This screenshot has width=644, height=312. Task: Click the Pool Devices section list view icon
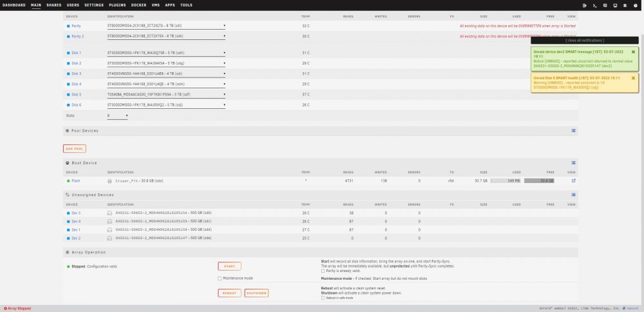(573, 131)
